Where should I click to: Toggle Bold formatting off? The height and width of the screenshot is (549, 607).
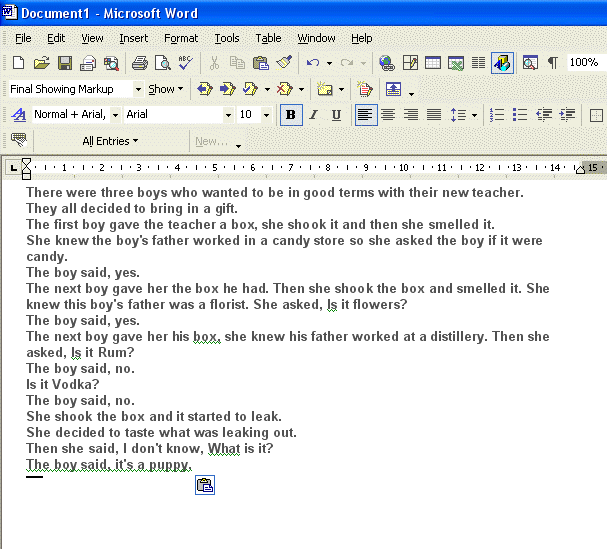pyautogui.click(x=291, y=115)
